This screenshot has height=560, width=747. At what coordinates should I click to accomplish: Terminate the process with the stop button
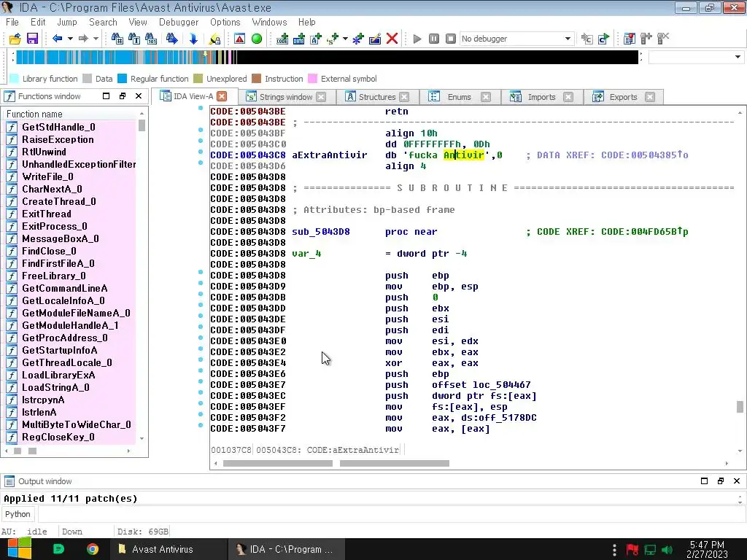click(x=451, y=39)
